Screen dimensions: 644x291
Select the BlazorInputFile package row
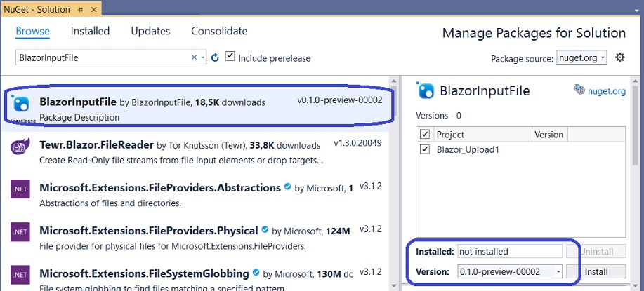point(195,109)
